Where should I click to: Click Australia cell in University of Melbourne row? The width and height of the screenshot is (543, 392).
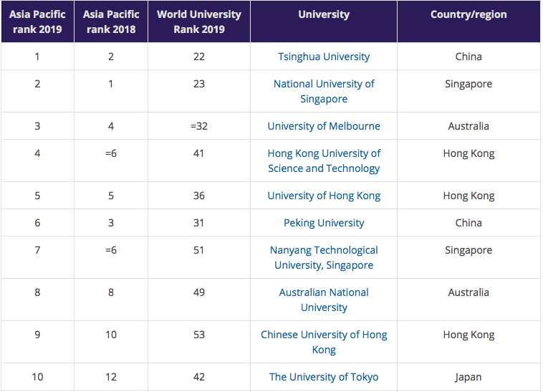pos(468,126)
